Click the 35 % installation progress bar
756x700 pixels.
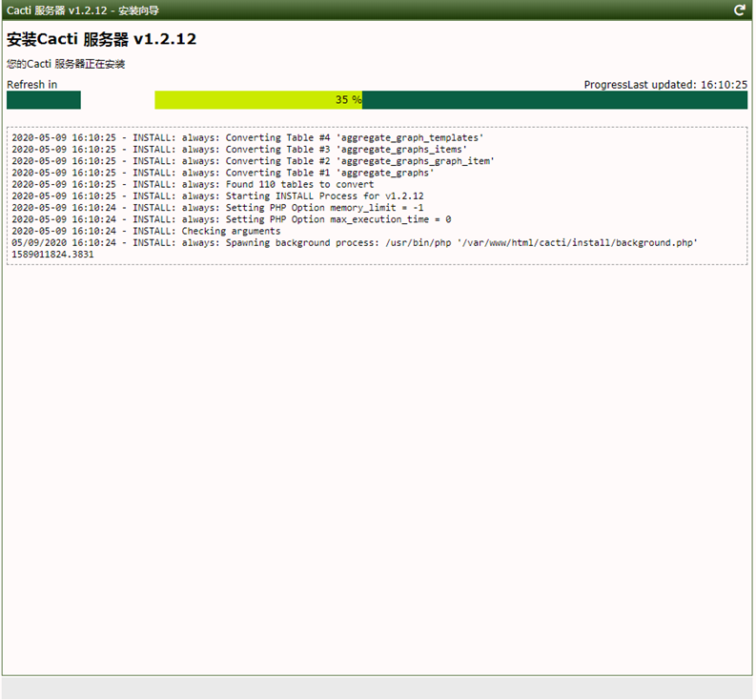pos(451,100)
